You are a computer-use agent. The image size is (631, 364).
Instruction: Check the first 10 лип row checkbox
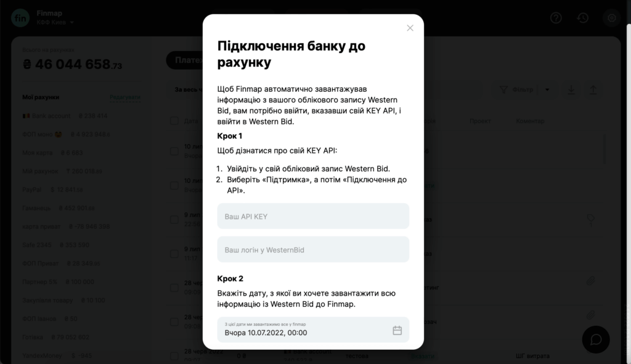click(174, 152)
